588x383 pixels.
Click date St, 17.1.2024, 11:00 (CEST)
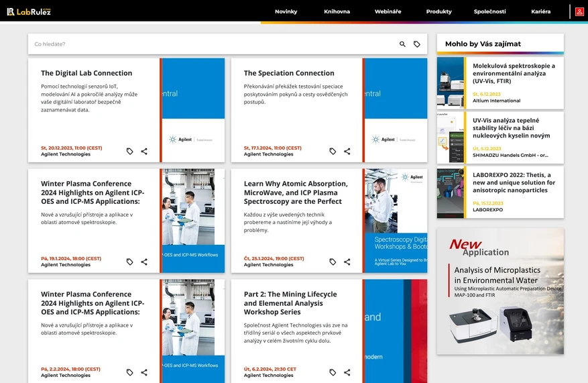pos(273,148)
